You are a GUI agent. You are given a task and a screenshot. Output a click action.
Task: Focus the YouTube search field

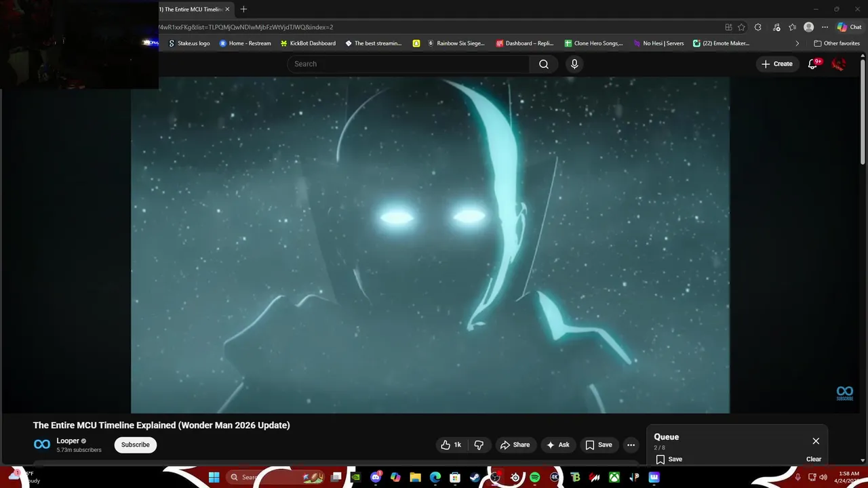click(x=408, y=64)
